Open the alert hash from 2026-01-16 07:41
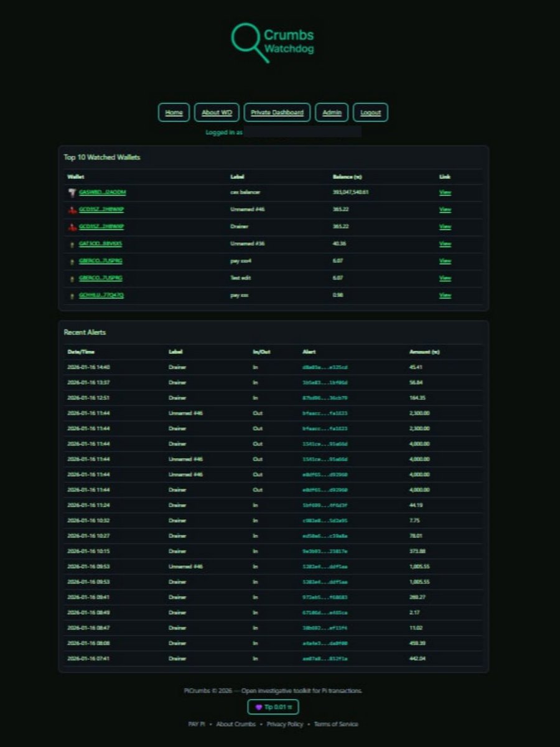Image resolution: width=560 pixels, height=747 pixels. [325, 659]
